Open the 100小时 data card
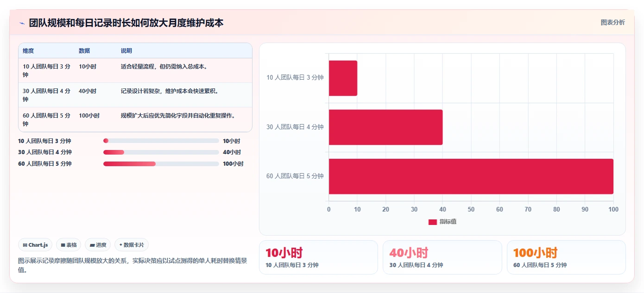Image resolution: width=644 pixels, height=293 pixels. (566, 257)
